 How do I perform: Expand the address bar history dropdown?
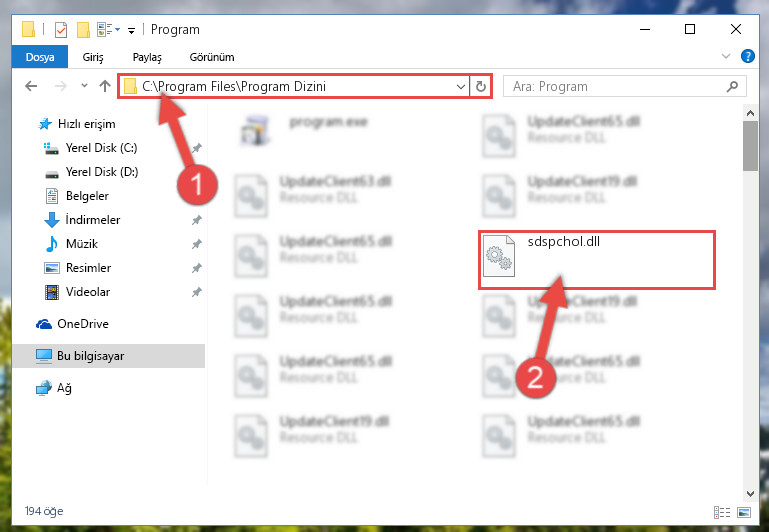461,87
